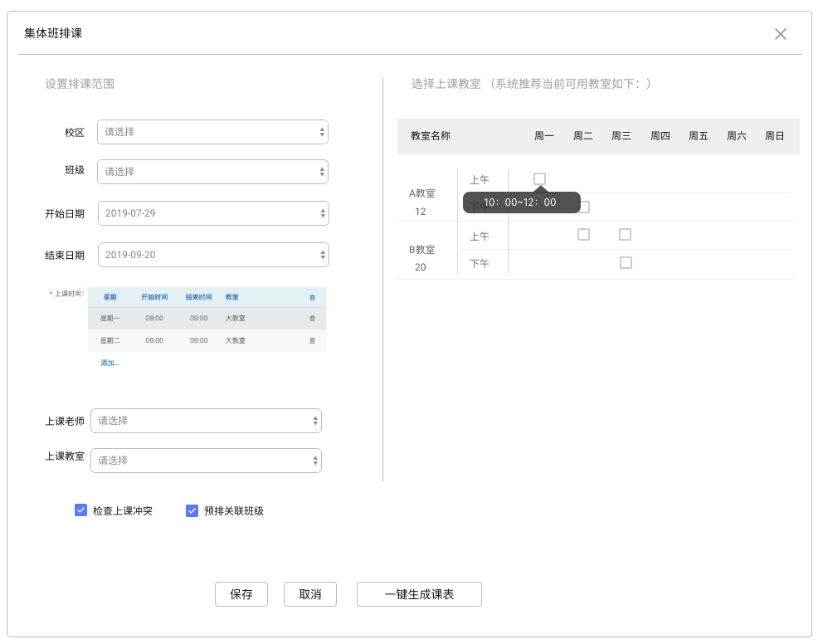Open the 校区 dropdown
The image size is (823, 644).
pos(212,132)
